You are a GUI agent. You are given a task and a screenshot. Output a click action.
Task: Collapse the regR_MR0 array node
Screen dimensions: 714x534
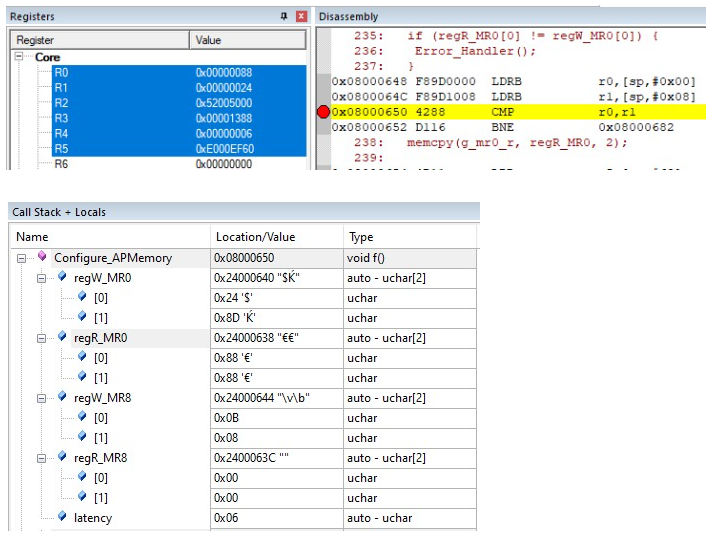[42, 338]
